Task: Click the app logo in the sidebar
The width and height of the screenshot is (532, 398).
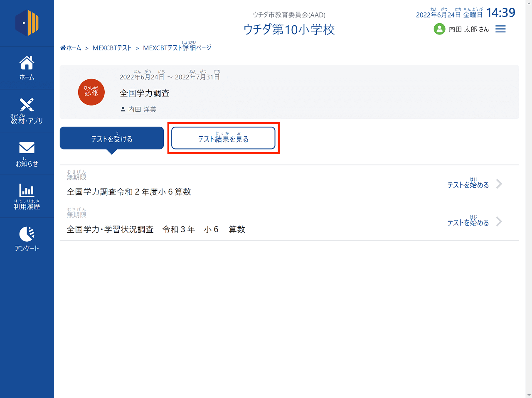Action: [27, 23]
